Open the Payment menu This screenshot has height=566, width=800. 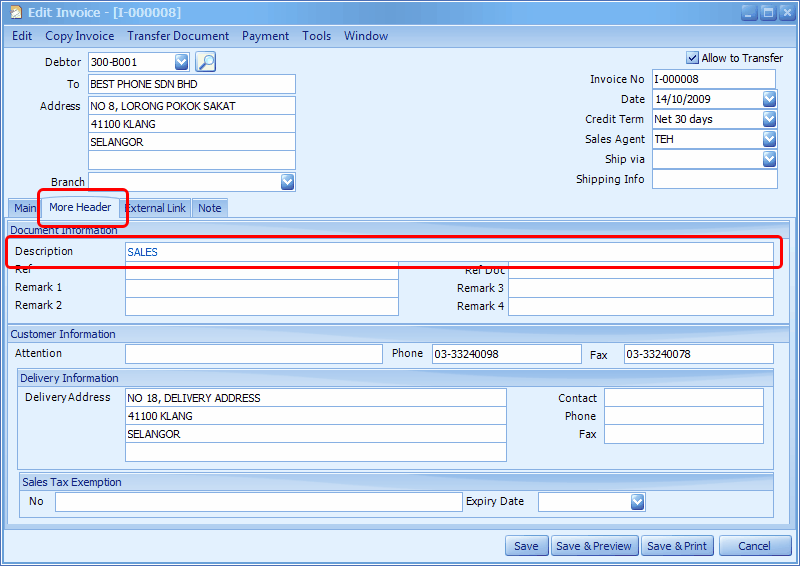pyautogui.click(x=265, y=36)
